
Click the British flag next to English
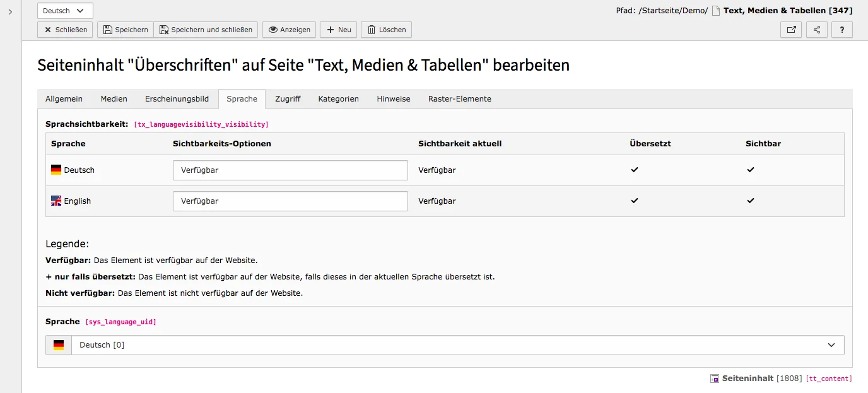pos(56,200)
